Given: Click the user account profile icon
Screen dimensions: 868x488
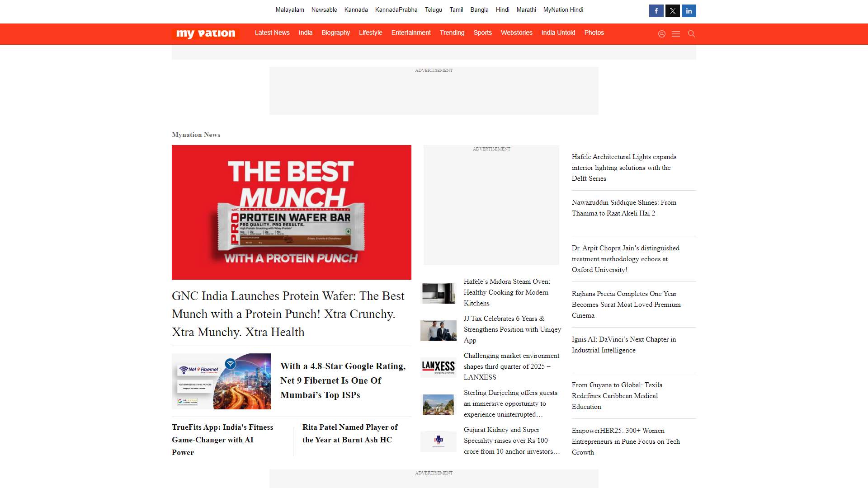Looking at the screenshot, I should coord(661,34).
